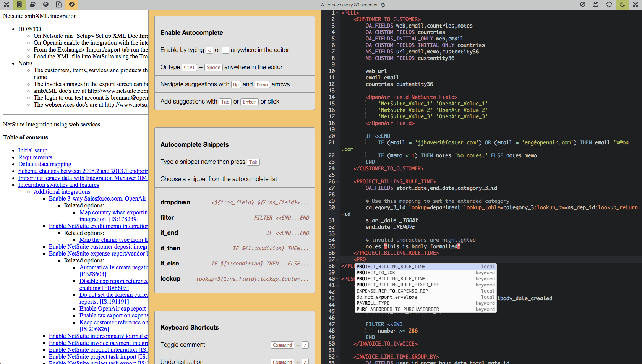642x364 pixels.
Task: Click the circle-slash cancel icon
Action: click(582, 5)
